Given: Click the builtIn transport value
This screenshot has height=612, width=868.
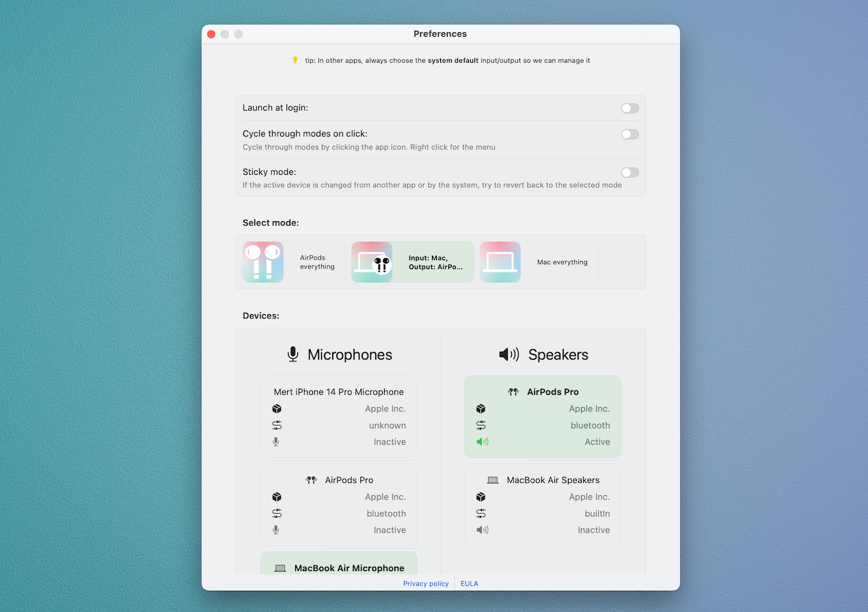Looking at the screenshot, I should (x=597, y=514).
